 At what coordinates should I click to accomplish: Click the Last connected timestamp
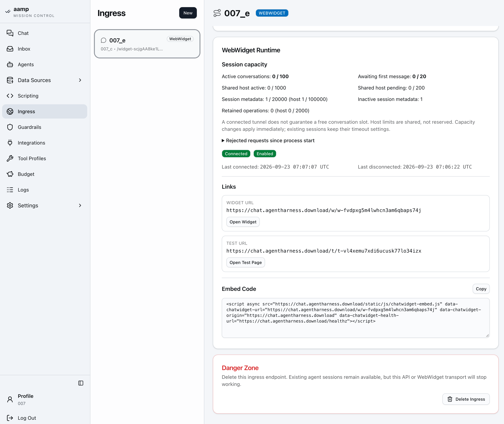294,167
